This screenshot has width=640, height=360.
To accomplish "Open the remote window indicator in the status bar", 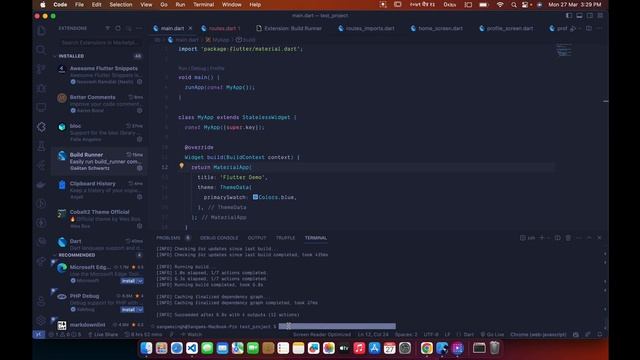I will pyautogui.click(x=38, y=334).
